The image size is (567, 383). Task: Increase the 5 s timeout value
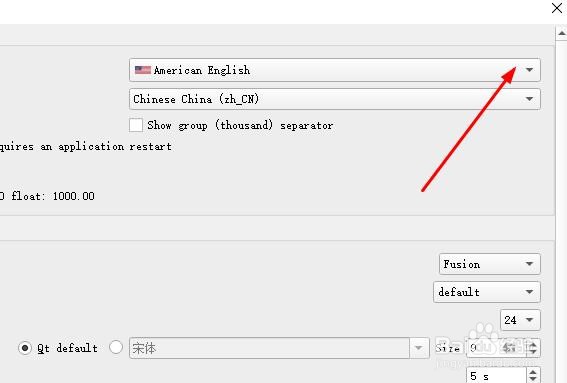[533, 372]
